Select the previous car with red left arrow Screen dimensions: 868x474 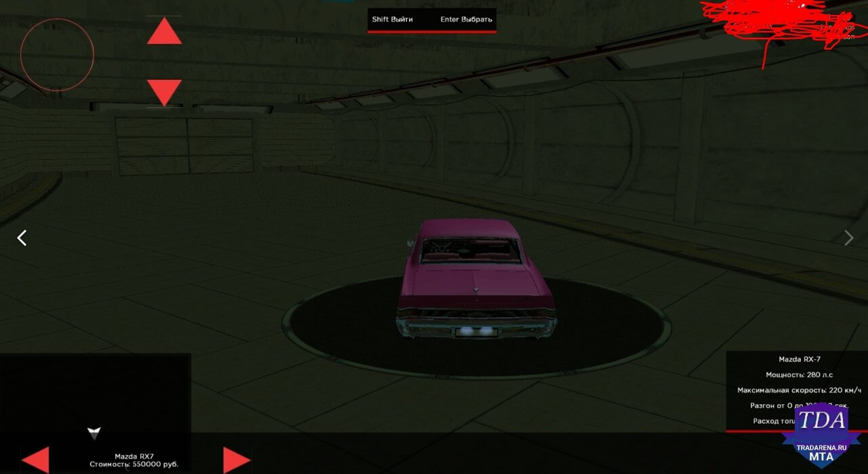pos(35,460)
